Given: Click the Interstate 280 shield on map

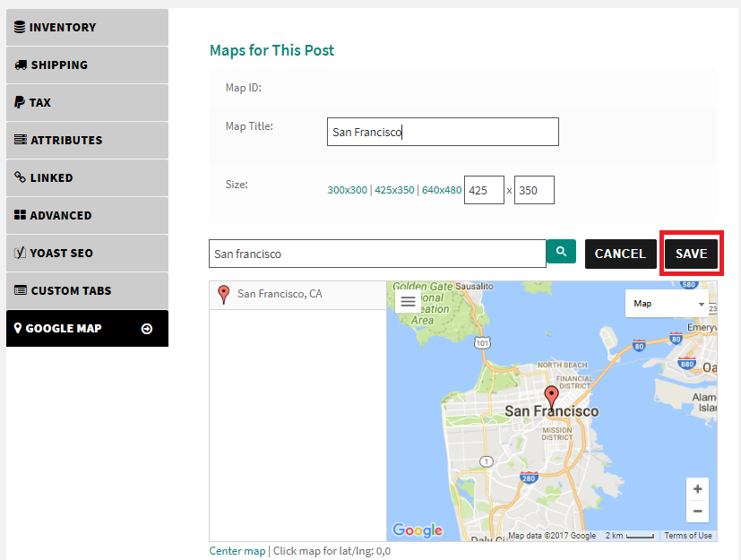Looking at the screenshot, I should click(529, 478).
